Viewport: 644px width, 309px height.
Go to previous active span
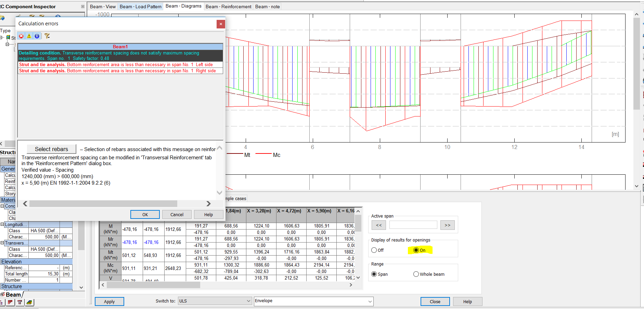point(379,225)
